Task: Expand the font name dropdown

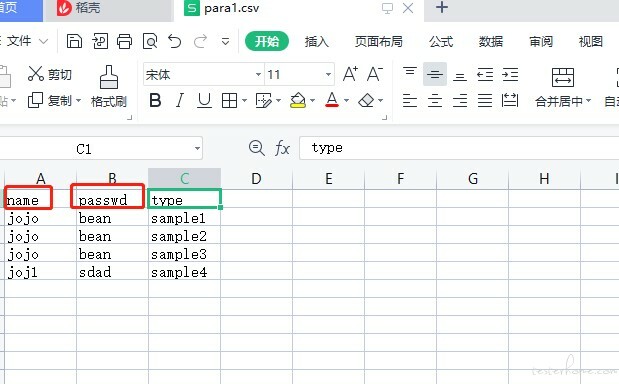Action: (x=258, y=74)
